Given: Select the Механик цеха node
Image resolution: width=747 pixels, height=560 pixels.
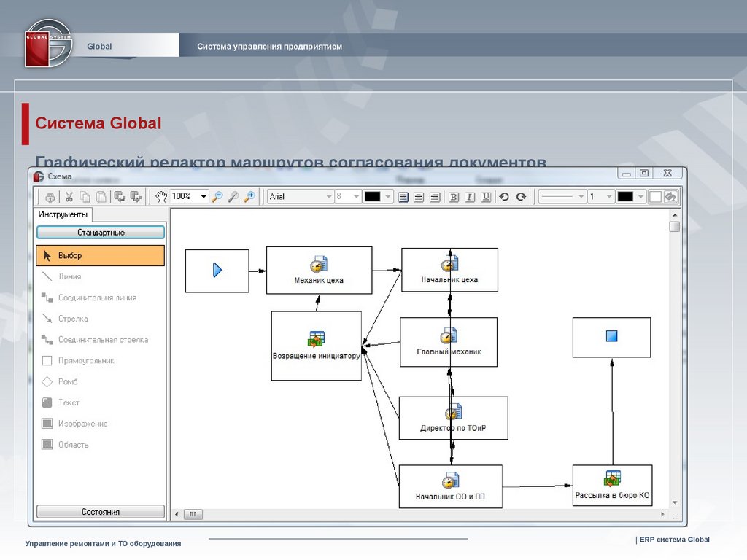Looking at the screenshot, I should click(320, 270).
